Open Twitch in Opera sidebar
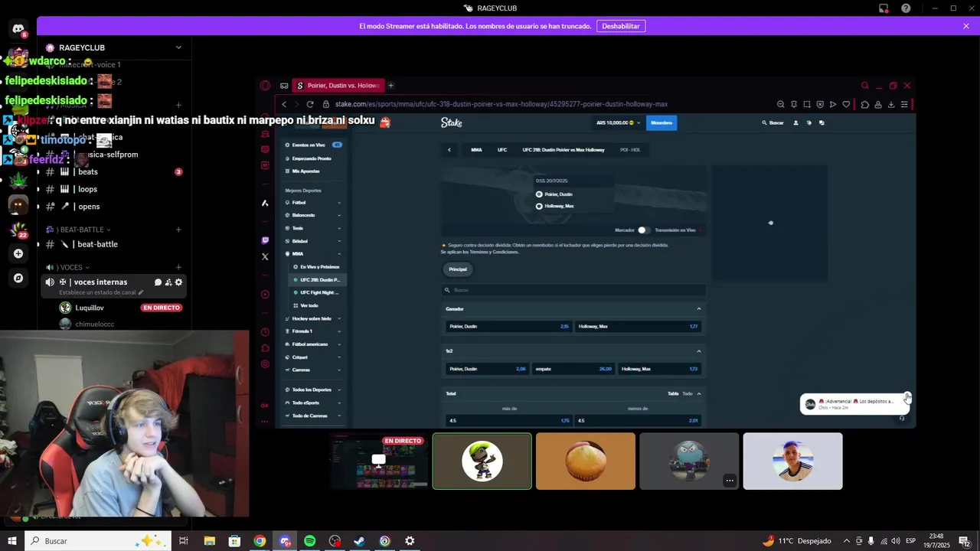 [x=265, y=240]
